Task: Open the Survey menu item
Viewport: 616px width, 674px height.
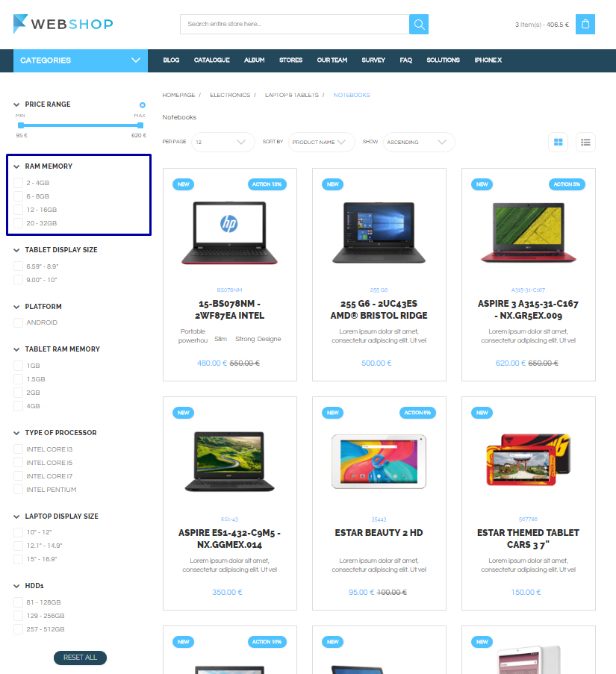Action: coord(373,60)
